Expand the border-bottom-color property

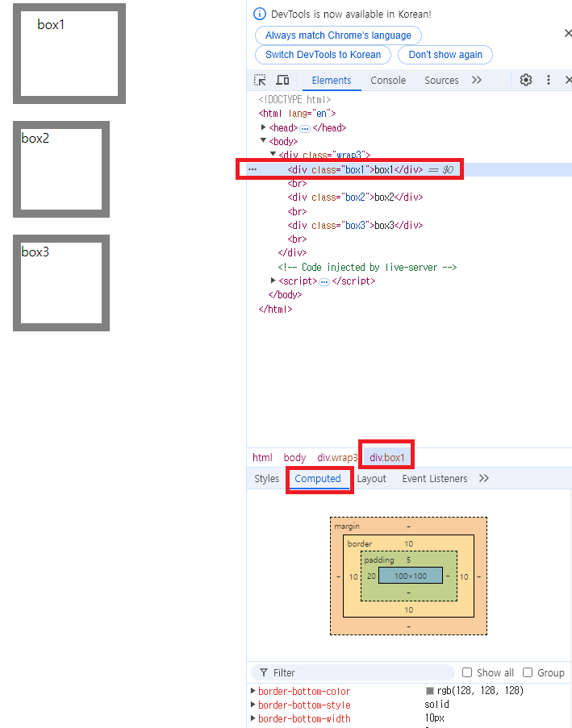click(x=253, y=691)
